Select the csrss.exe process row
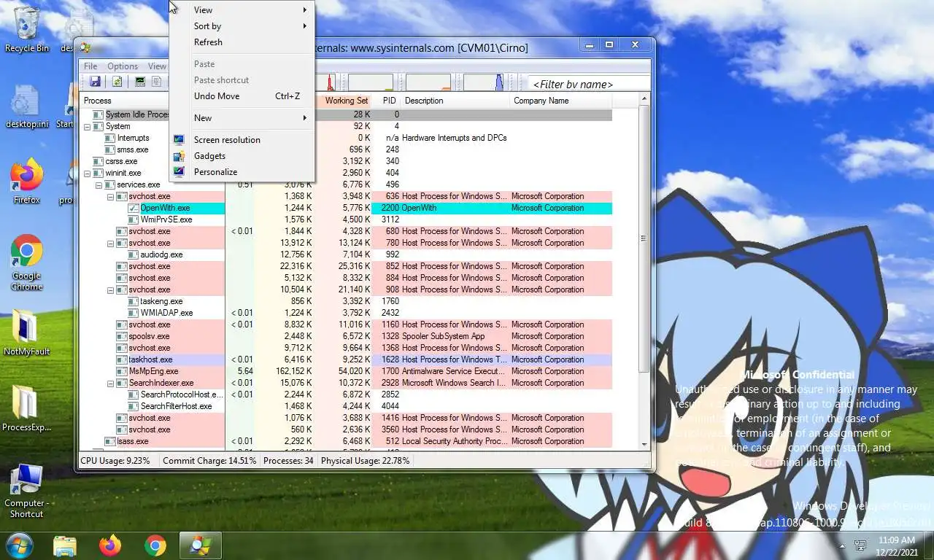 (x=346, y=161)
